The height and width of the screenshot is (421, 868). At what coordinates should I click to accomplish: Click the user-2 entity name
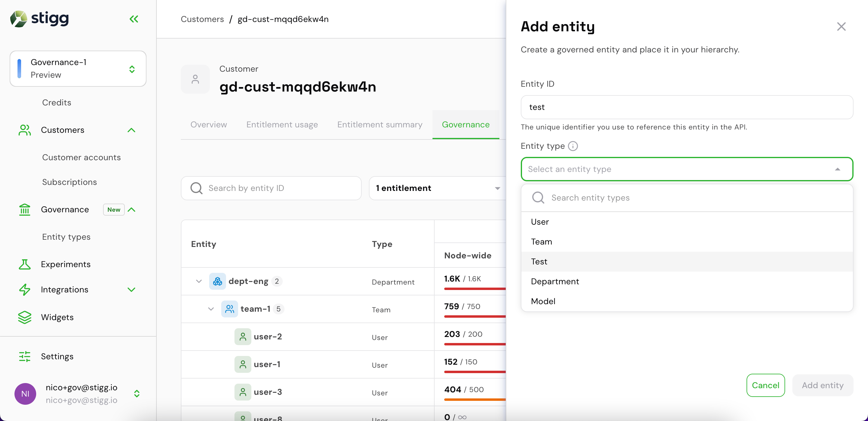point(268,336)
